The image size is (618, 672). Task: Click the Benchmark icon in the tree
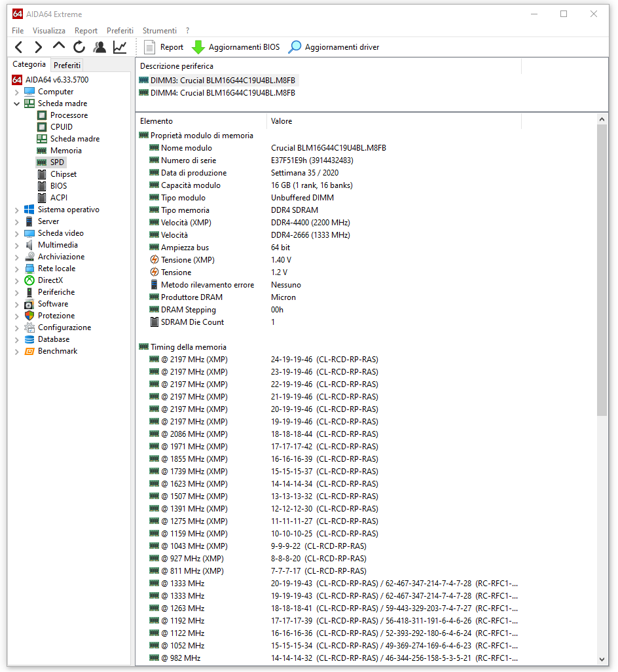click(29, 351)
